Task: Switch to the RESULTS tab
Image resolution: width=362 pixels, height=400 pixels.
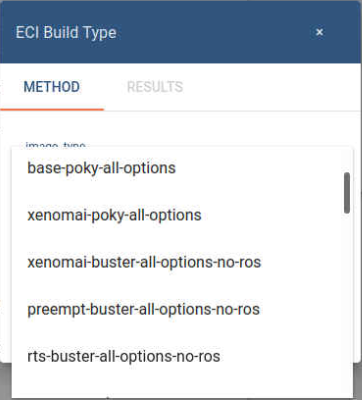Action: (x=155, y=87)
